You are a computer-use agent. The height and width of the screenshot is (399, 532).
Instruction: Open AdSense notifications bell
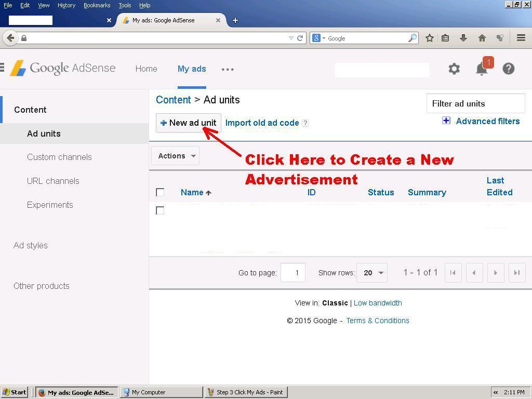[x=482, y=69]
